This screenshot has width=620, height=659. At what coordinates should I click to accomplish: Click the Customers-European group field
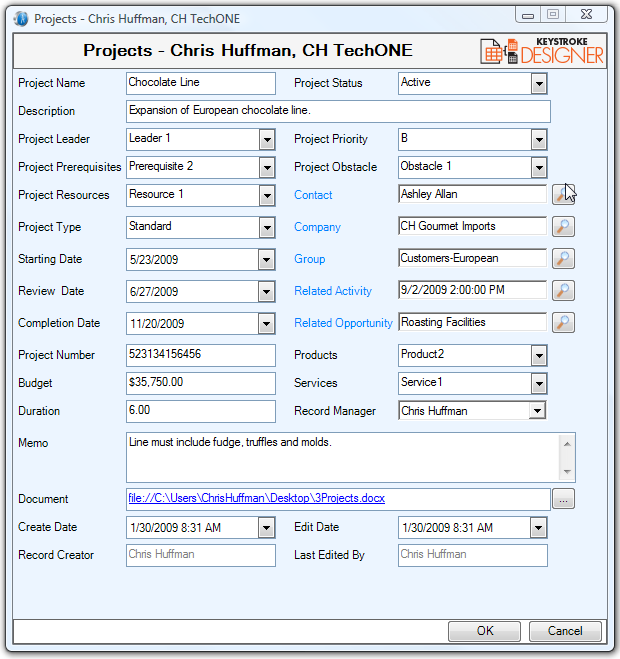click(x=472, y=258)
